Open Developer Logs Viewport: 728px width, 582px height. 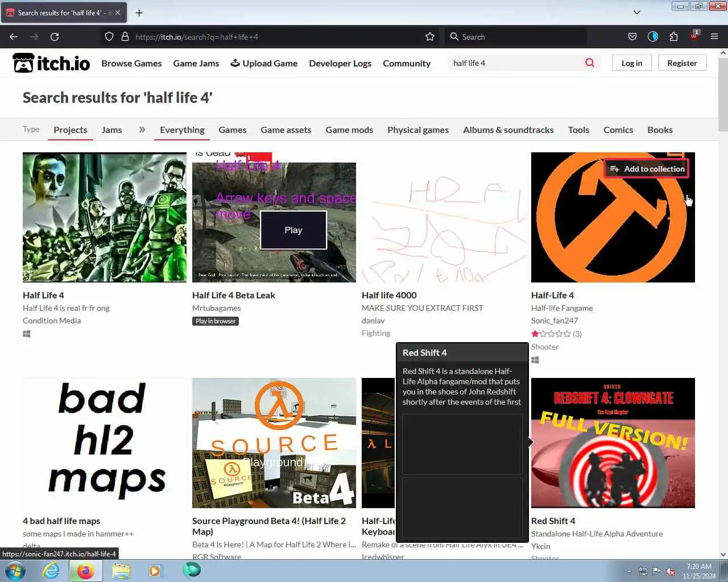tap(340, 63)
